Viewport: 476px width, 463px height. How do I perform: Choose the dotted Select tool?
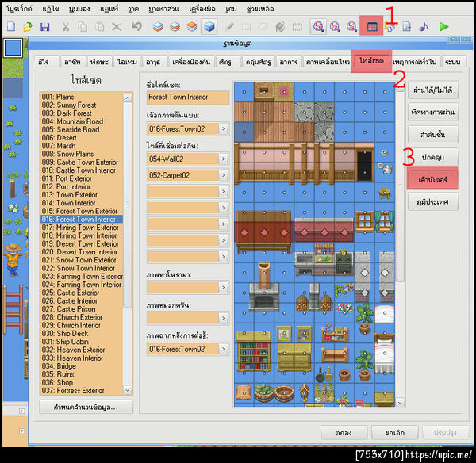(x=297, y=27)
